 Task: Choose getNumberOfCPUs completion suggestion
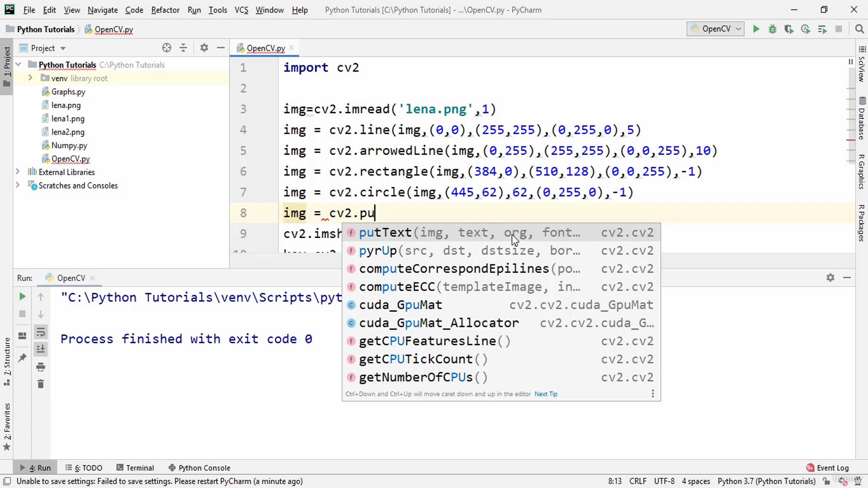[x=501, y=377]
